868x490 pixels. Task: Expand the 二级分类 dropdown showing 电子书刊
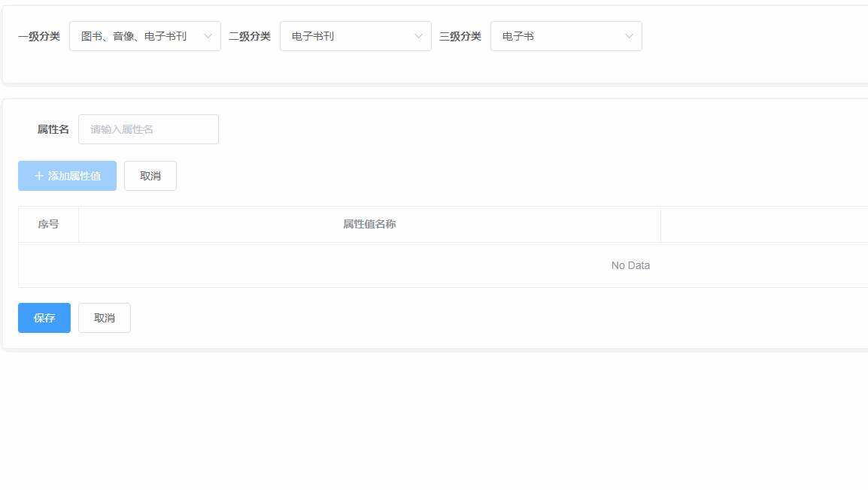tap(355, 35)
